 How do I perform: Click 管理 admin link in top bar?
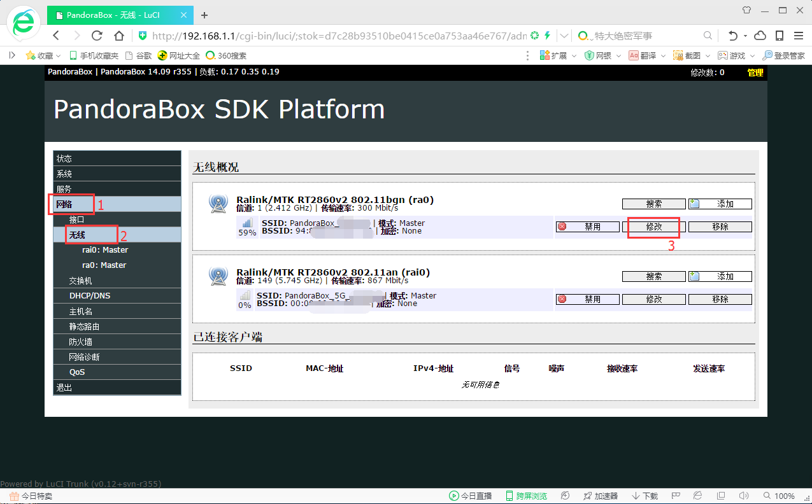point(755,73)
